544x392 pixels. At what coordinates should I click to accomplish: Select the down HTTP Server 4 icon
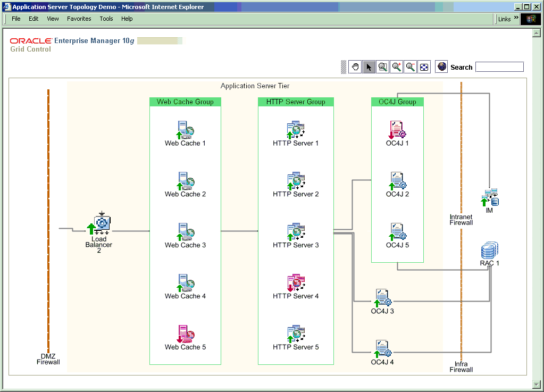[296, 283]
